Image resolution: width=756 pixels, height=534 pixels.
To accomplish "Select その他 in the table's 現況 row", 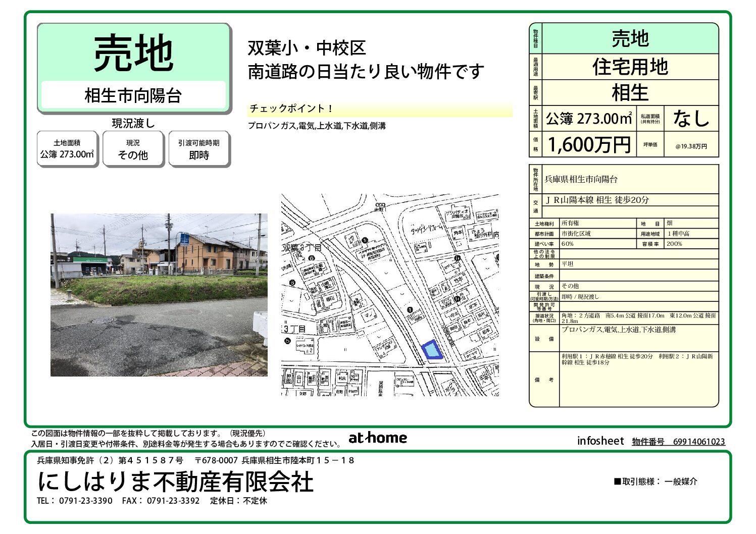I will pos(570,286).
